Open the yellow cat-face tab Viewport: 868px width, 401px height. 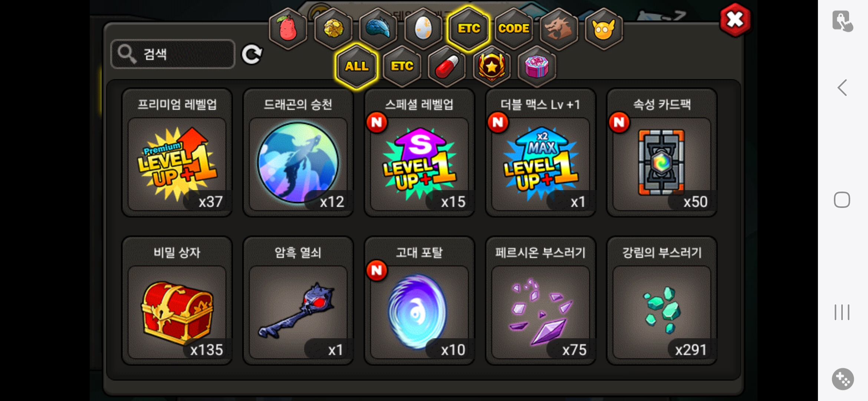pos(604,29)
